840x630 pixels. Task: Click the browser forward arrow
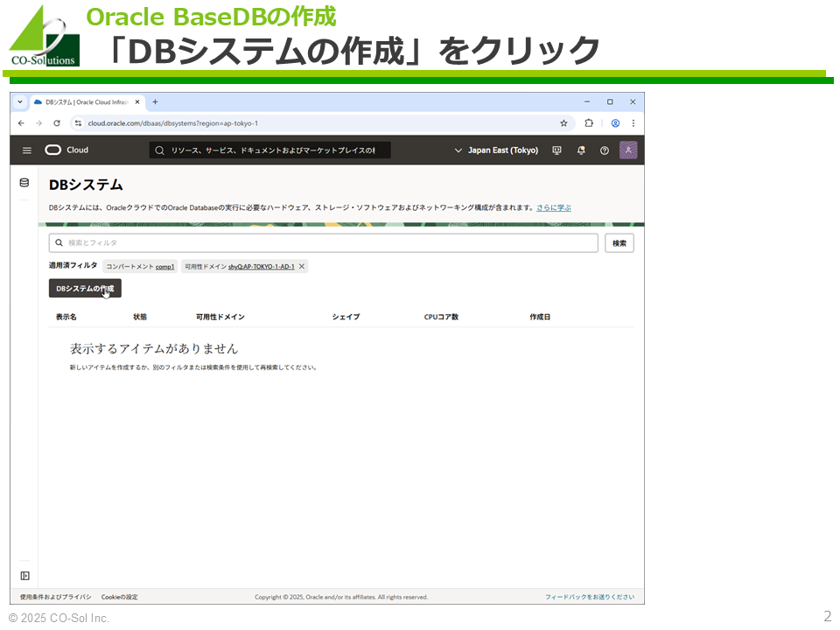pyautogui.click(x=38, y=123)
